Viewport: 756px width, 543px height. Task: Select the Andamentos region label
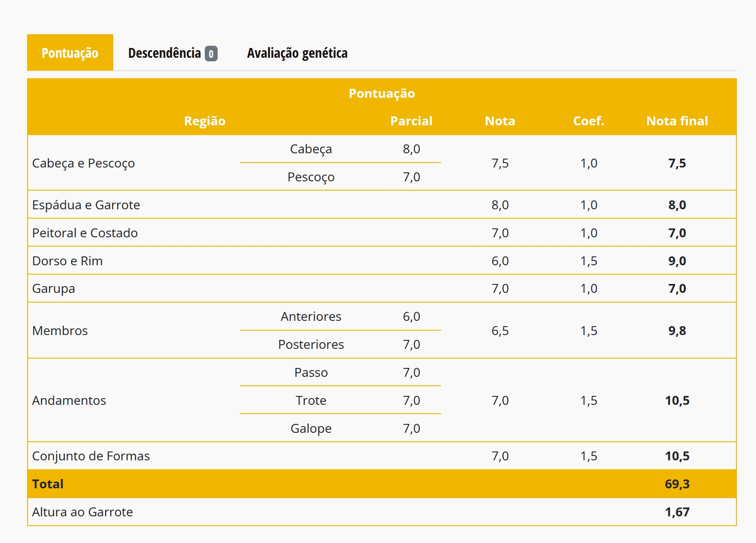(69, 400)
